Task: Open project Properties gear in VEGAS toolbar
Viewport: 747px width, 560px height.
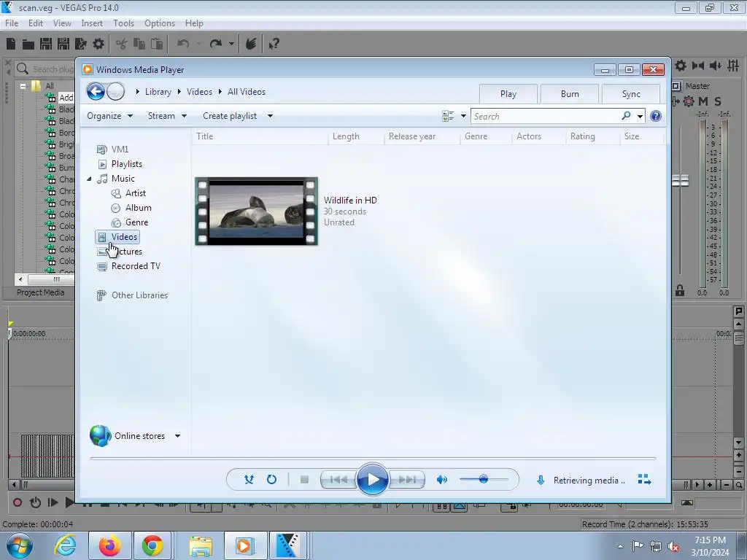Action: [x=98, y=44]
